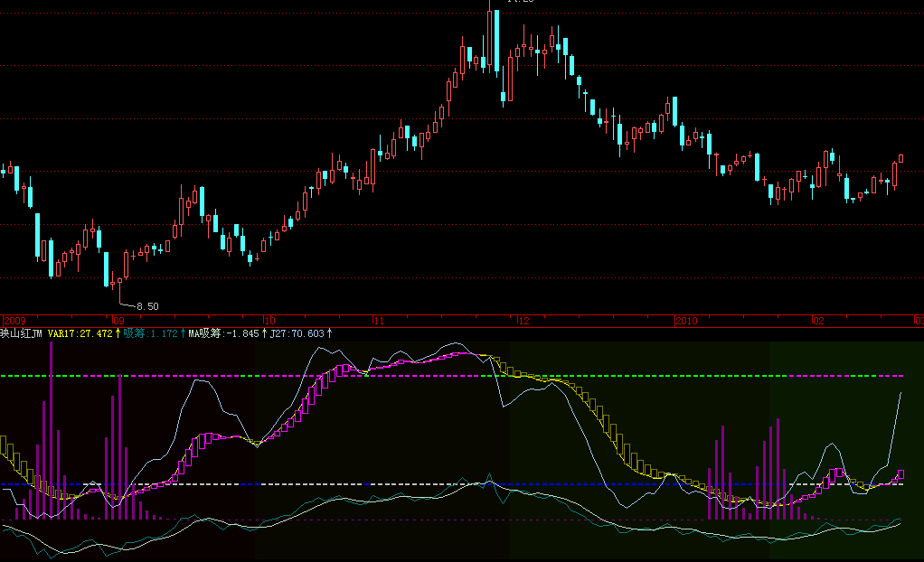The image size is (924, 562).
Task: Select the VAR17:27.472 indicator readout
Action: (x=80, y=333)
